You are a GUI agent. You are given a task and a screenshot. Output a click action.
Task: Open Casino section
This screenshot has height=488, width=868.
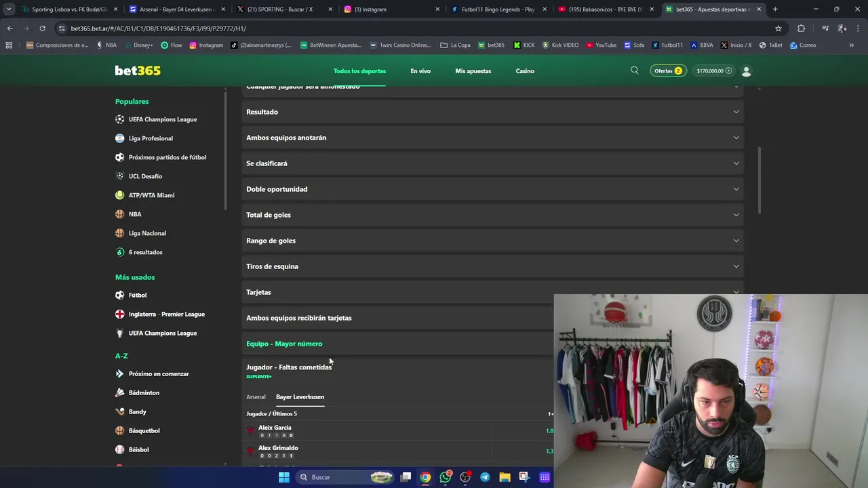pyautogui.click(x=525, y=71)
